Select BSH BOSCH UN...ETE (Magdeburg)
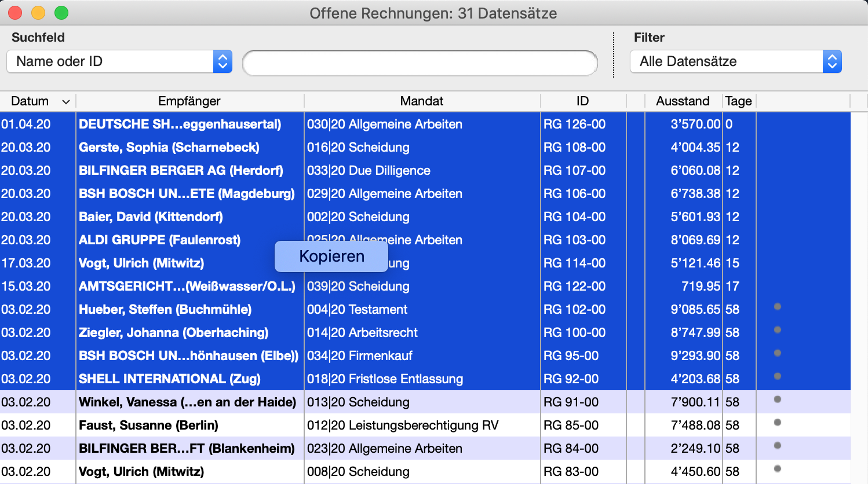This screenshot has width=868, height=484. click(187, 194)
